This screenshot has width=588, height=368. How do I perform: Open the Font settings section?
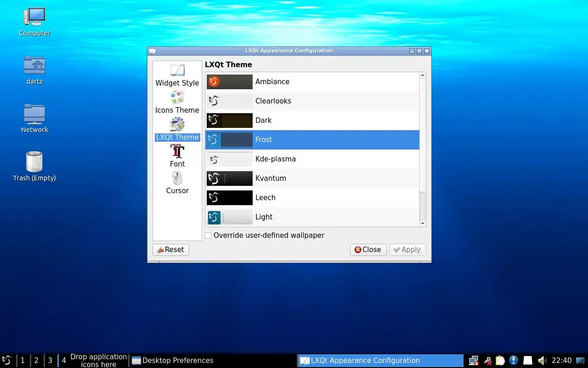pyautogui.click(x=177, y=156)
